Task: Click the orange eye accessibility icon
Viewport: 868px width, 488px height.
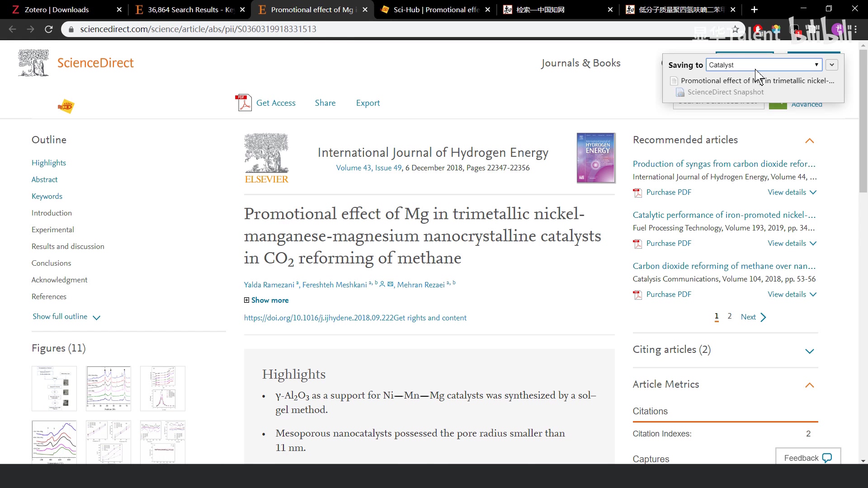Action: click(66, 106)
